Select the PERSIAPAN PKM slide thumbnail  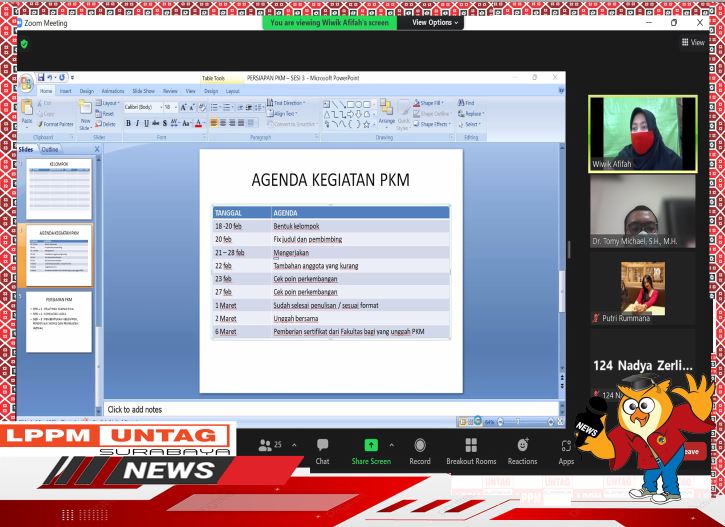click(59, 322)
